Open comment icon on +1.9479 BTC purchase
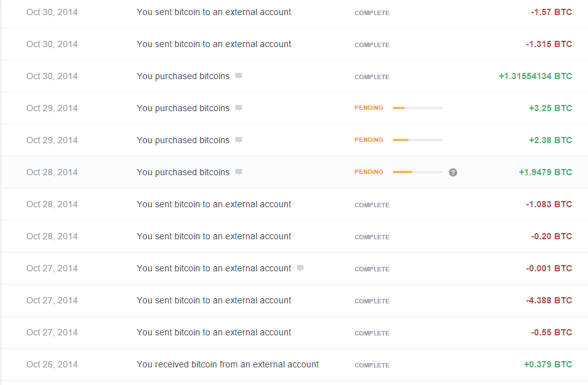 pos(238,172)
